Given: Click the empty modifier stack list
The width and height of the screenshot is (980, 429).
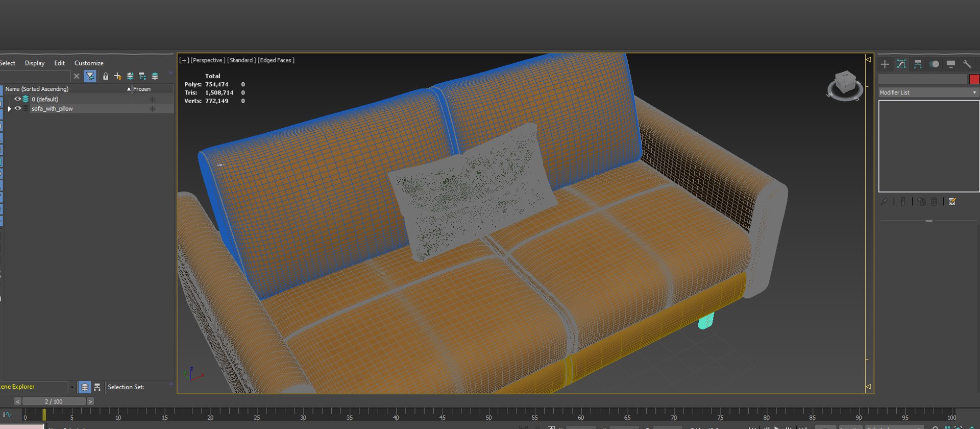Looking at the screenshot, I should pyautogui.click(x=929, y=146).
